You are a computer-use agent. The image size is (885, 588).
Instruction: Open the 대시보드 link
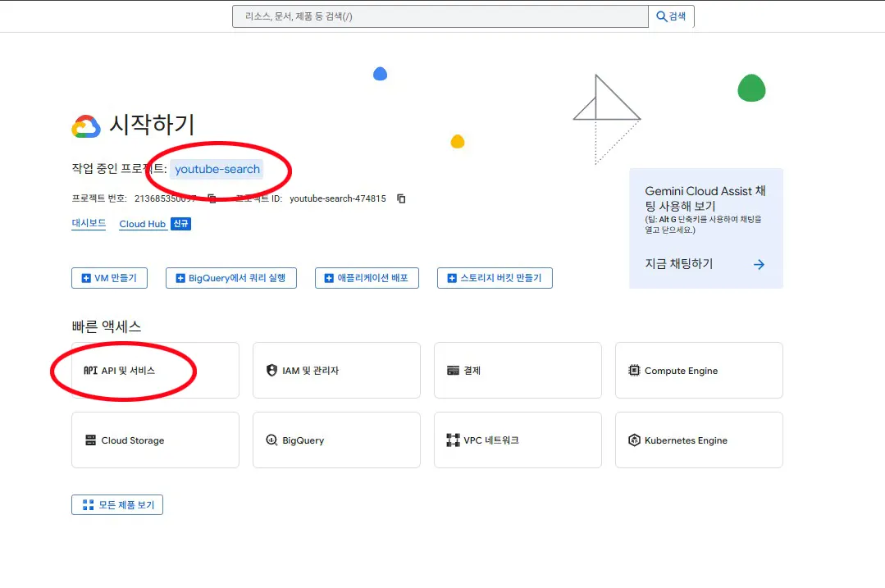(88, 223)
